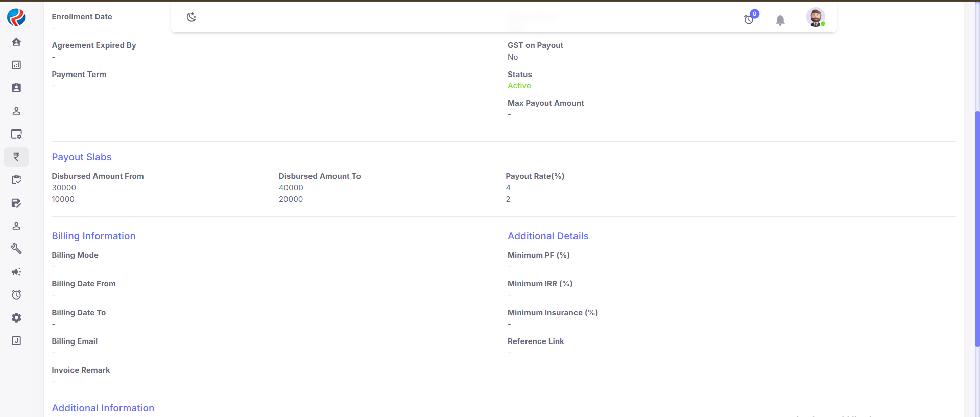Open the clipboard checkmark sidebar icon
980x417 pixels.
pyautogui.click(x=16, y=180)
